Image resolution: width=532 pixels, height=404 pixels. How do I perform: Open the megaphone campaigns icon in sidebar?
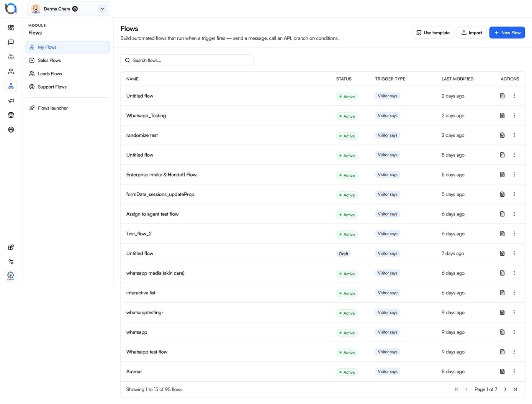click(11, 100)
